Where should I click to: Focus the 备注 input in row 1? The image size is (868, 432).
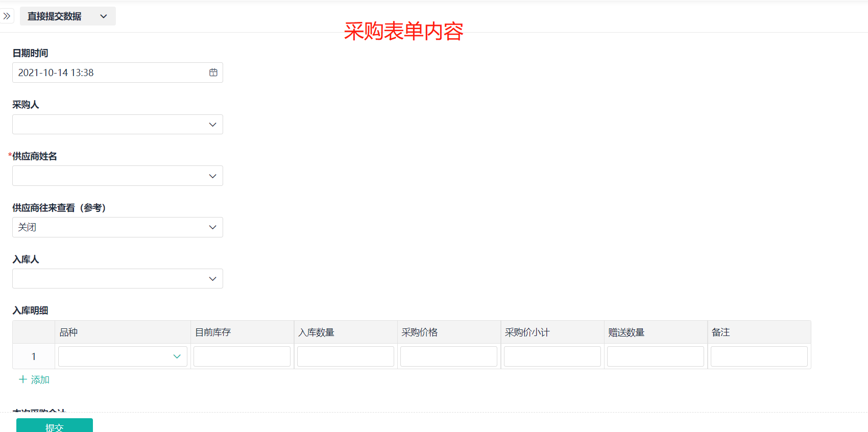pos(759,356)
